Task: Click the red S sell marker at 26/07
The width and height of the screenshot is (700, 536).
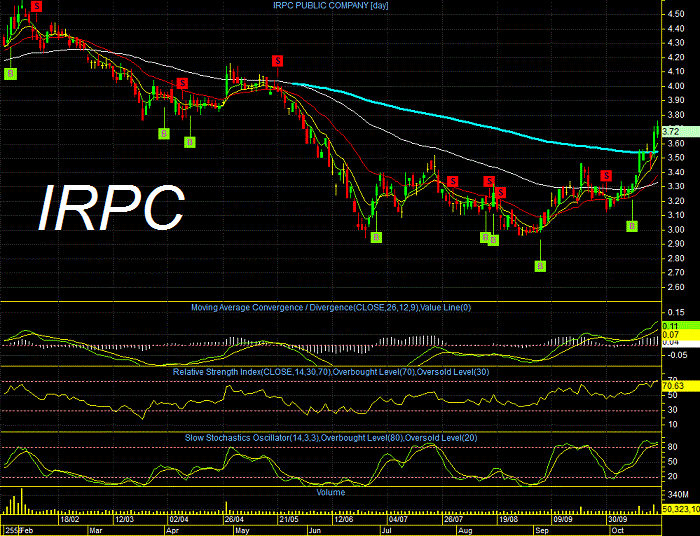Action: point(453,181)
